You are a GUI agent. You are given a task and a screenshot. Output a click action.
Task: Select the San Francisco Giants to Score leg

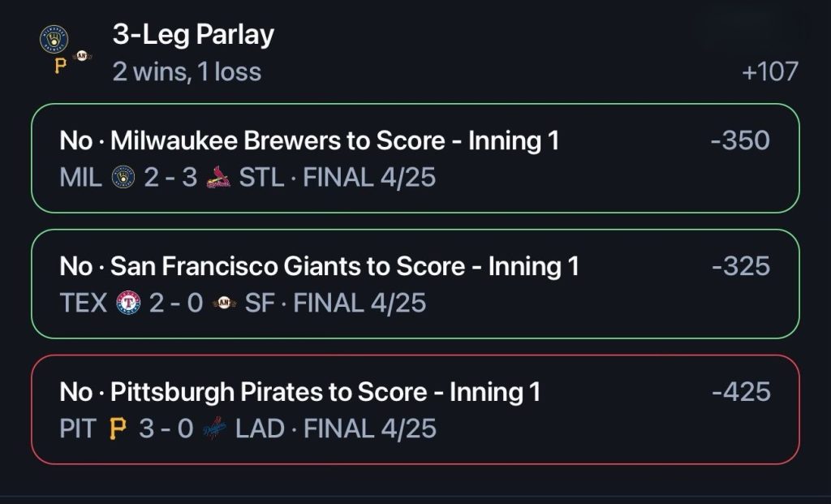pyautogui.click(x=415, y=284)
